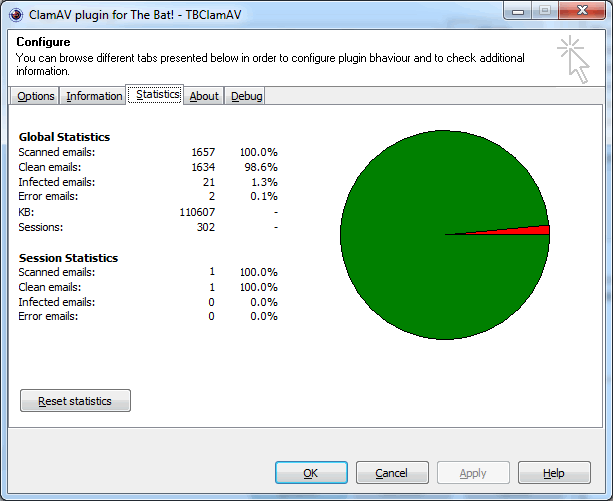
Task: Click the KB value 110607
Action: tap(197, 212)
